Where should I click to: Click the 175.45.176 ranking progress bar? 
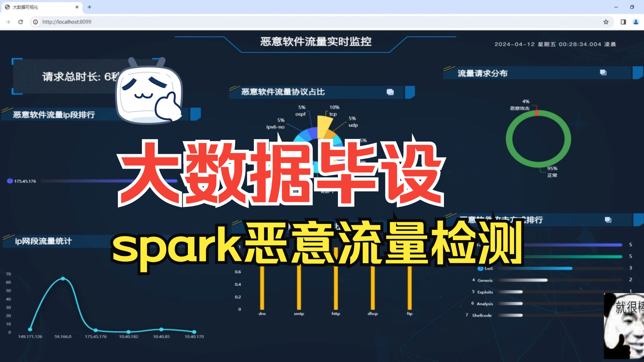pyautogui.click(x=109, y=181)
